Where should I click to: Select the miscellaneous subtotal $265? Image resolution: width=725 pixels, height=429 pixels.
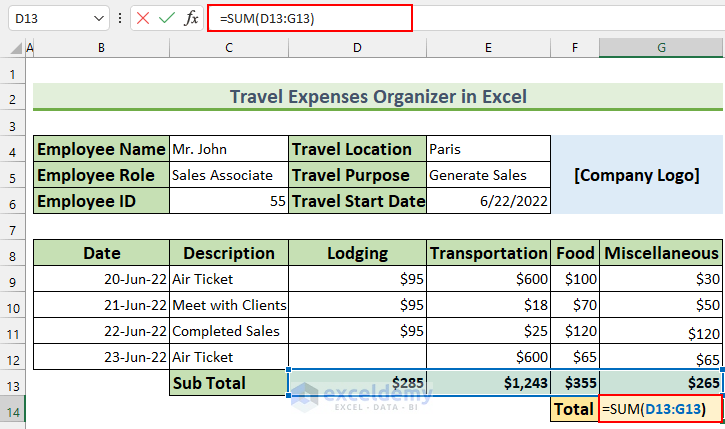(661, 383)
